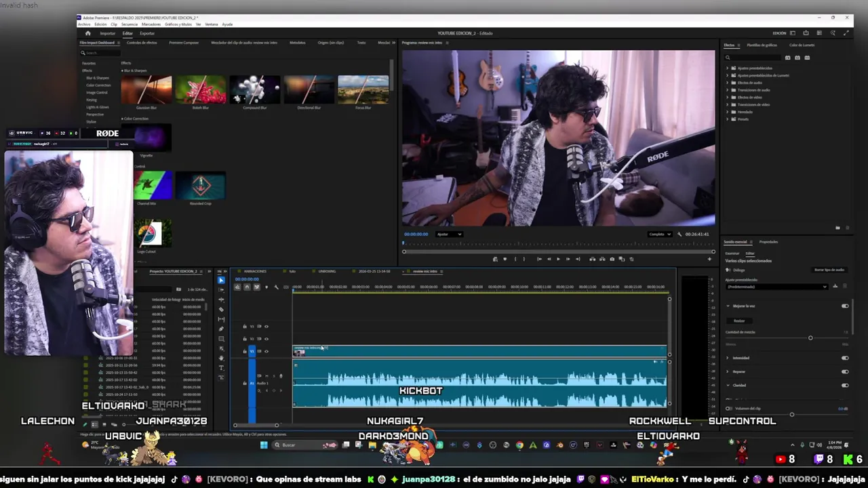Open the Marcadores menu
868x488 pixels.
(151, 24)
